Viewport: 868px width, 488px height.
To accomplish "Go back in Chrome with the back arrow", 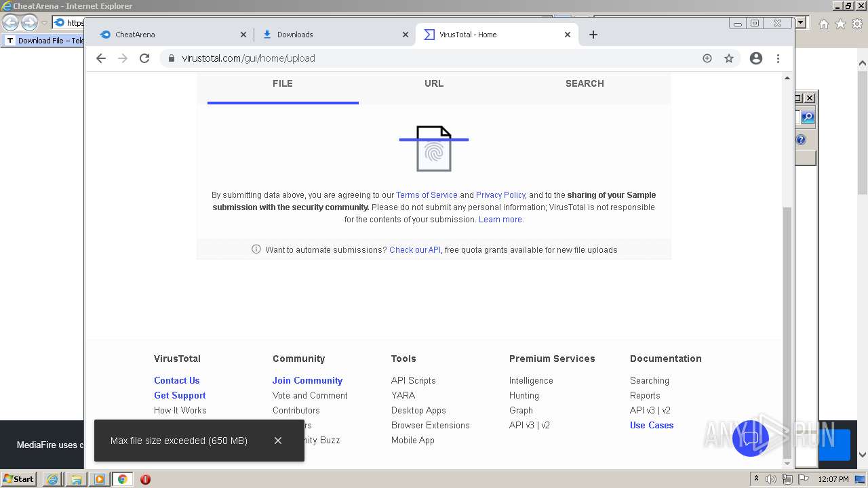I will (x=101, y=58).
